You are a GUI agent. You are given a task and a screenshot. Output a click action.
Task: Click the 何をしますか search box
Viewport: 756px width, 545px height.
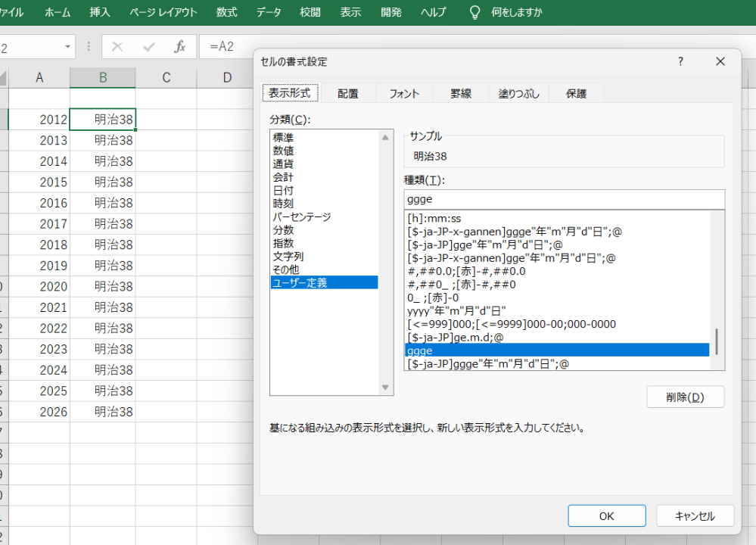[x=516, y=12]
